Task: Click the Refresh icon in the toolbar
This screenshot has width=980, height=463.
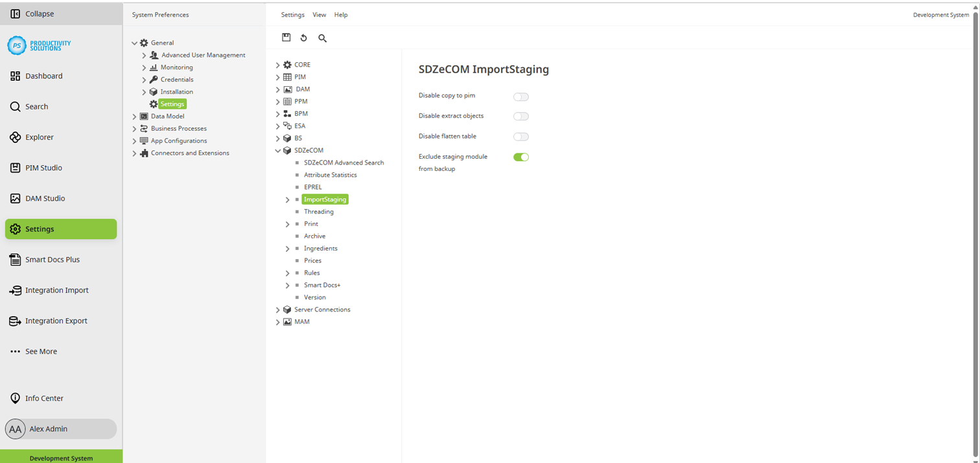Action: pos(303,38)
